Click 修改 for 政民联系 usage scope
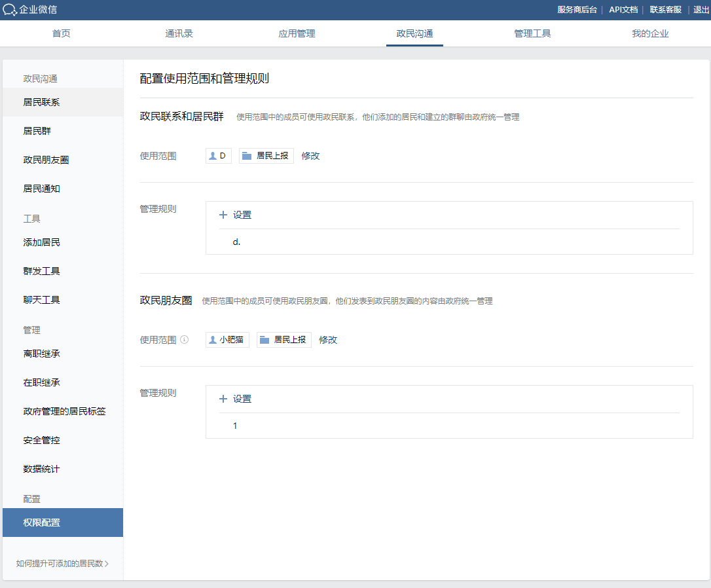This screenshot has width=711, height=588. click(310, 156)
